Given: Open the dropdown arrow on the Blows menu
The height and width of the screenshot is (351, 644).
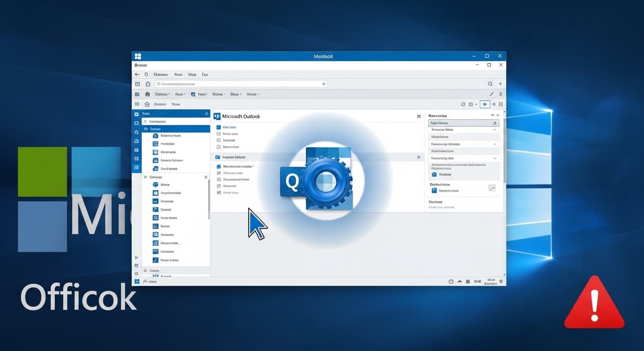Looking at the screenshot, I should [x=225, y=94].
